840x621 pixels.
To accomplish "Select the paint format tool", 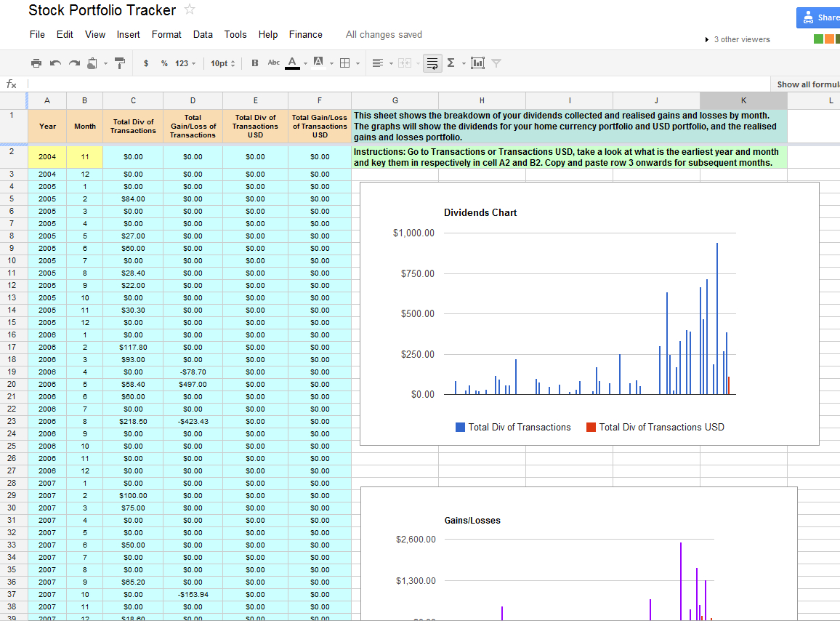I will click(119, 63).
